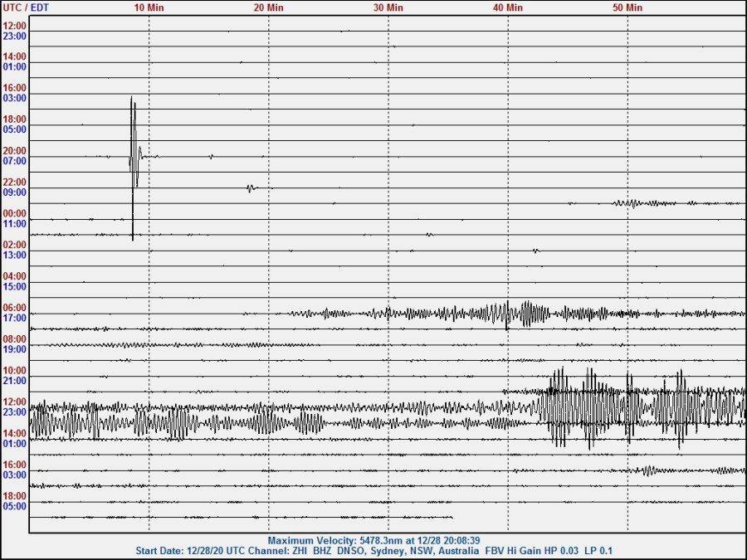747x560 pixels.
Task: Click the tremor segment on the 06:00 trace
Action: 515,314
